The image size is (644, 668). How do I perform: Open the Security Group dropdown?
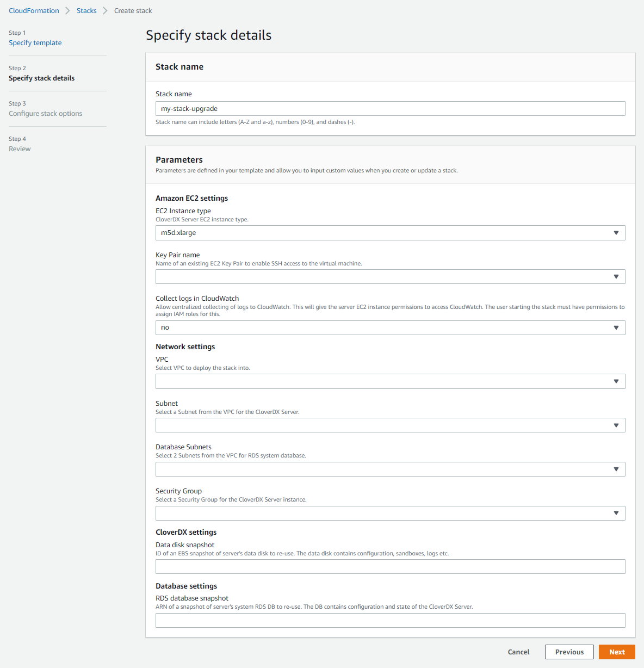(390, 512)
